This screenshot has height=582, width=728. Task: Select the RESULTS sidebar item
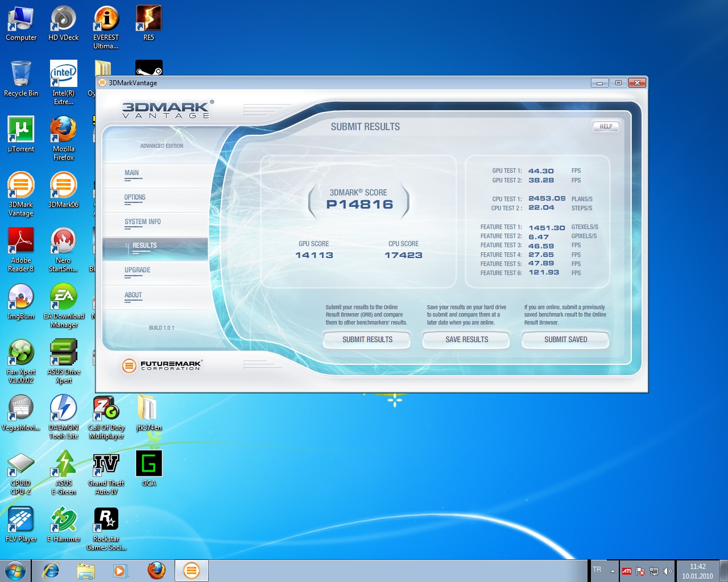(155, 249)
